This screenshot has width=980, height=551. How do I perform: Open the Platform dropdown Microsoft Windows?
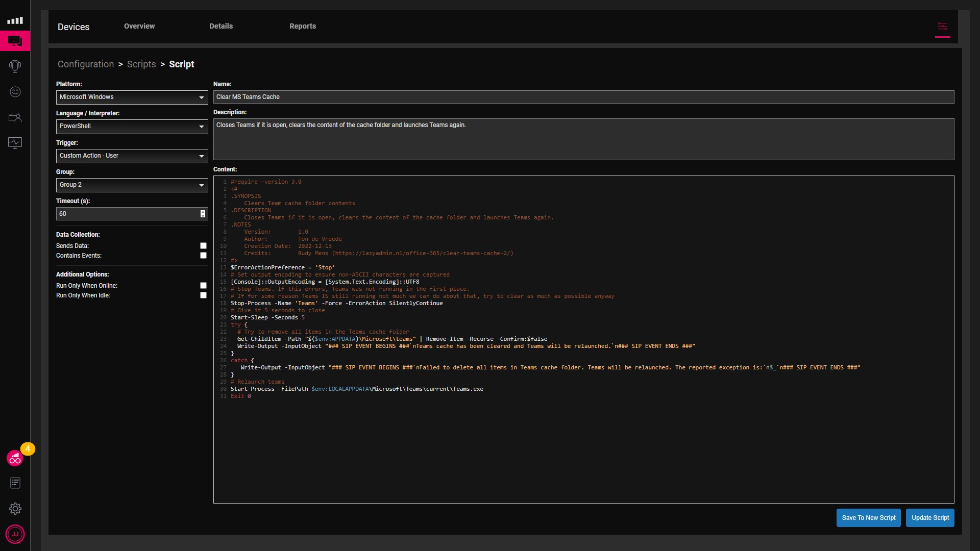(x=132, y=97)
